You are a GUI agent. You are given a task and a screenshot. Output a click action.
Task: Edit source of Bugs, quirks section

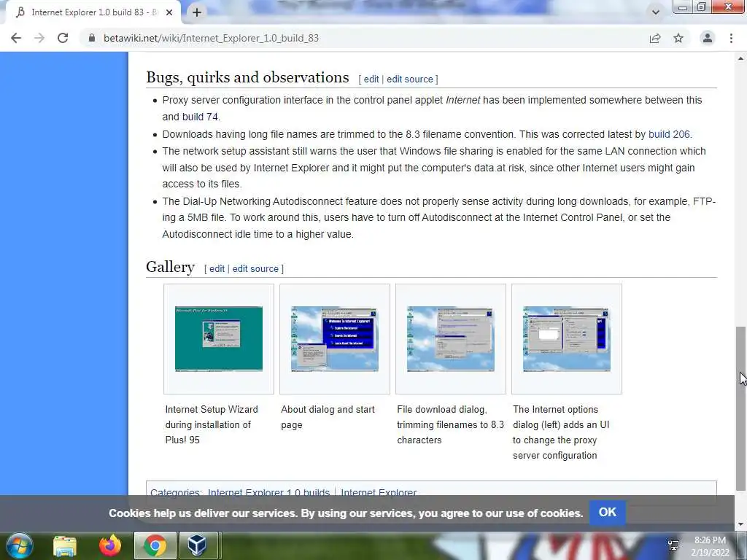pyautogui.click(x=410, y=79)
